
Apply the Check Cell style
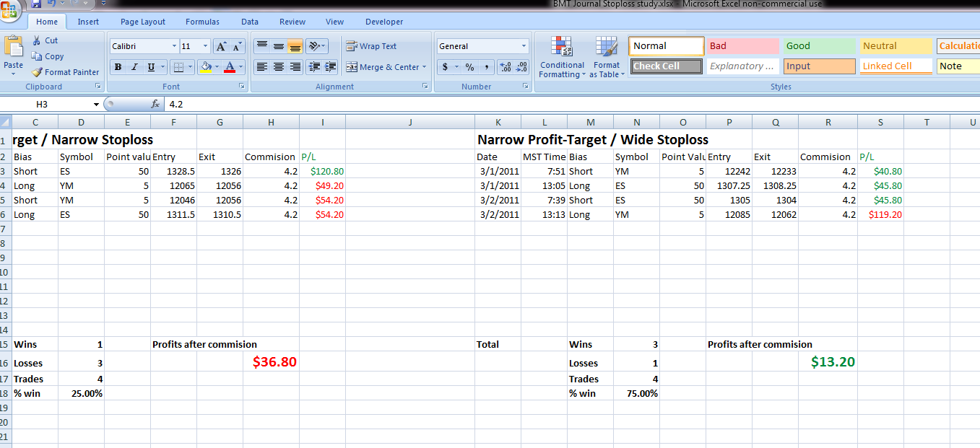pyautogui.click(x=666, y=66)
